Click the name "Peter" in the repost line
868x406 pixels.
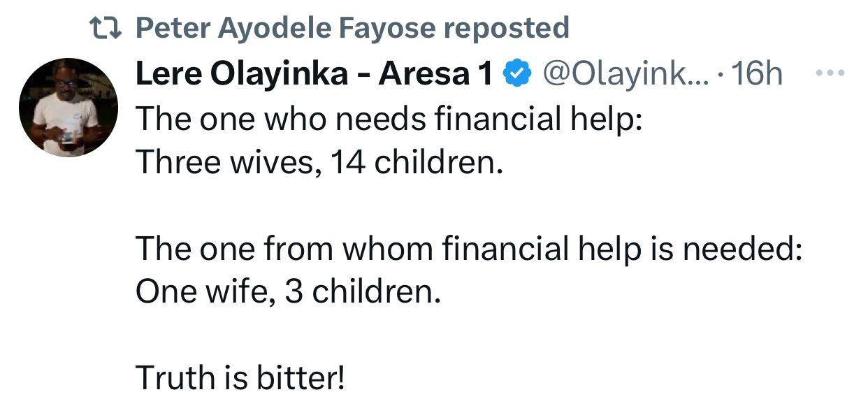(x=173, y=29)
